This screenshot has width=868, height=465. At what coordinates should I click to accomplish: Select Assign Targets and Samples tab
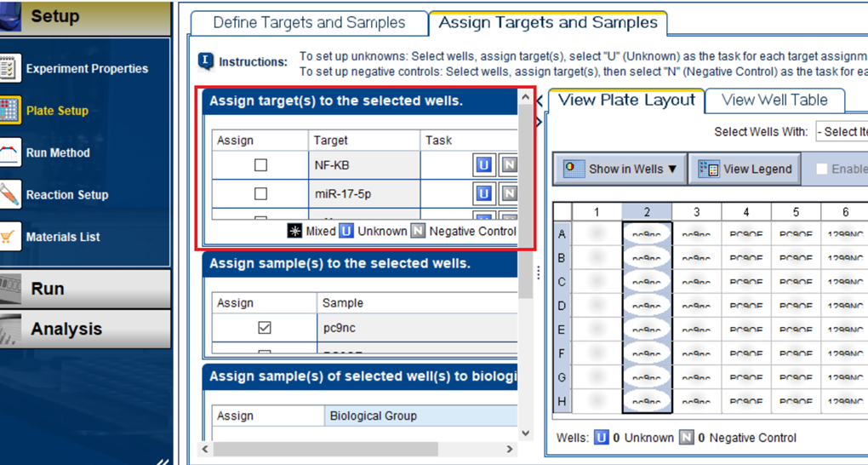point(548,23)
